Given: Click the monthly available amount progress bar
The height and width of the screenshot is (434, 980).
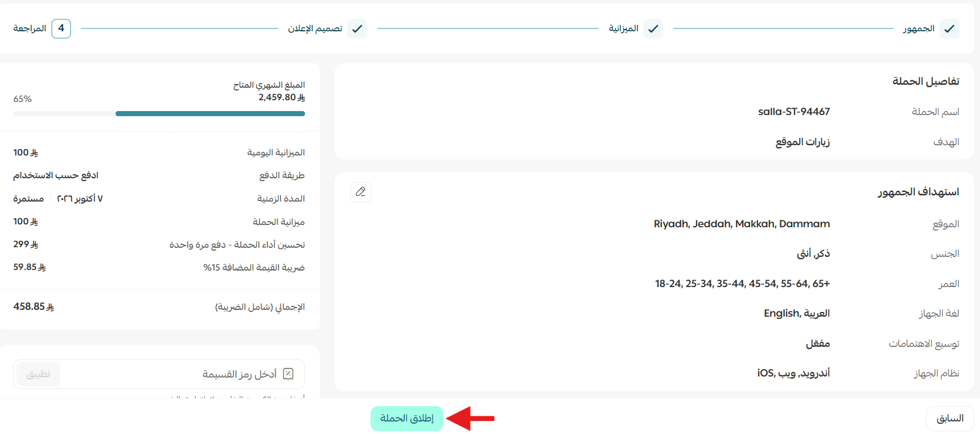Looking at the screenshot, I should click(159, 114).
